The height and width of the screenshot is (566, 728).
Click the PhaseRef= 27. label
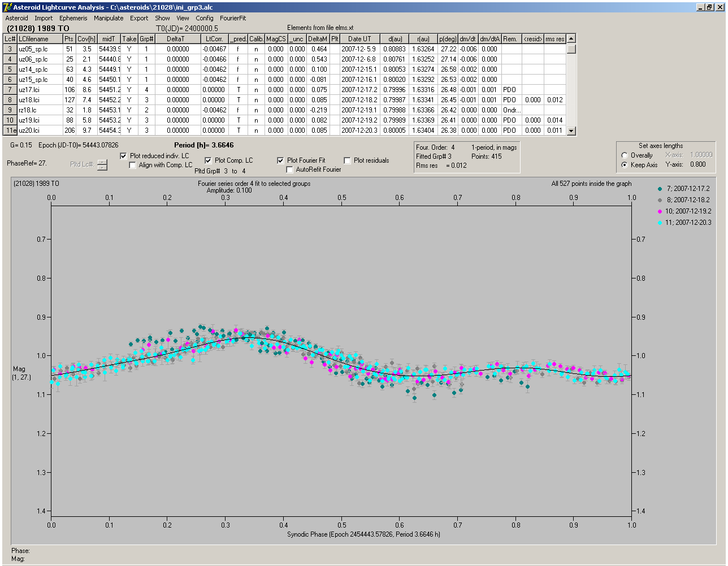pyautogui.click(x=27, y=163)
